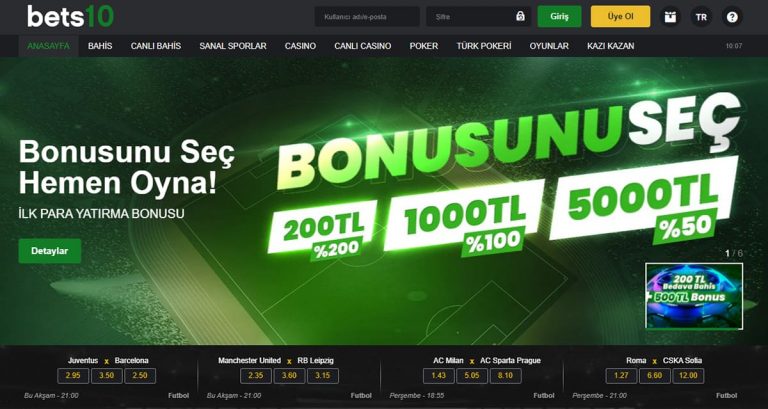The height and width of the screenshot is (409, 768).
Task: Focus the Şifre password field
Action: (478, 17)
